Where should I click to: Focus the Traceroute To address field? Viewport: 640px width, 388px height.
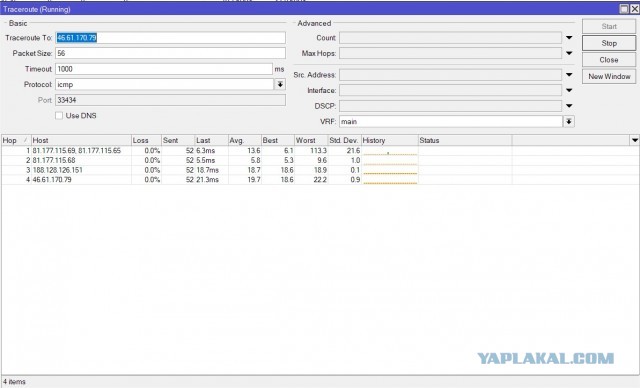point(170,38)
